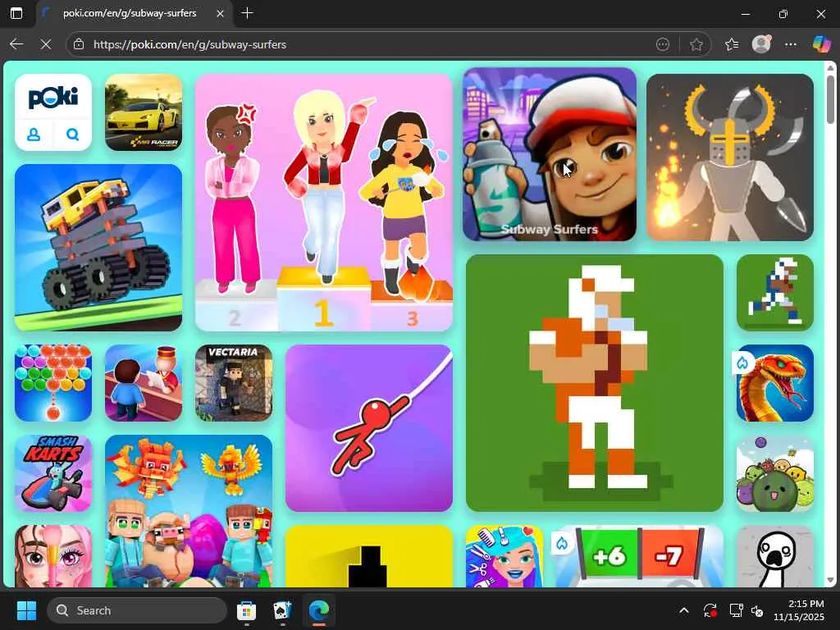840x630 pixels.
Task: Stop the page from loading
Action: coord(46,44)
